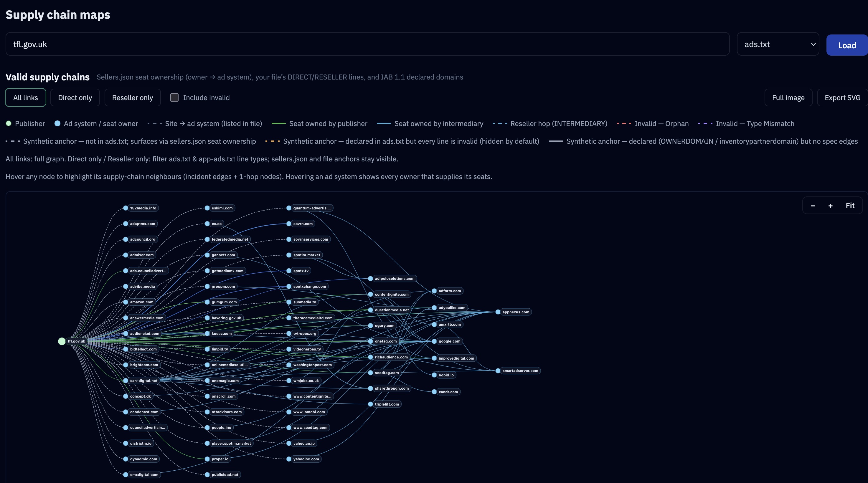Click the Seat owned by publisher legend line

(278, 124)
